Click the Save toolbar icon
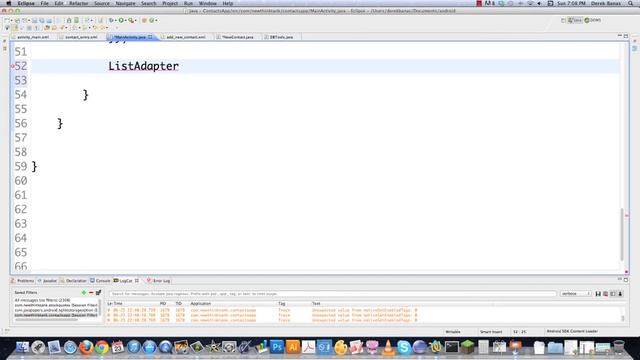The height and width of the screenshot is (360, 640). 34,20
